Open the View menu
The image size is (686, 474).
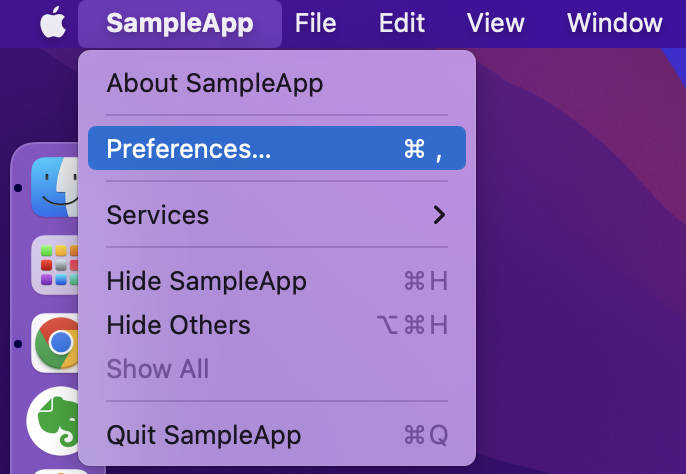click(495, 23)
